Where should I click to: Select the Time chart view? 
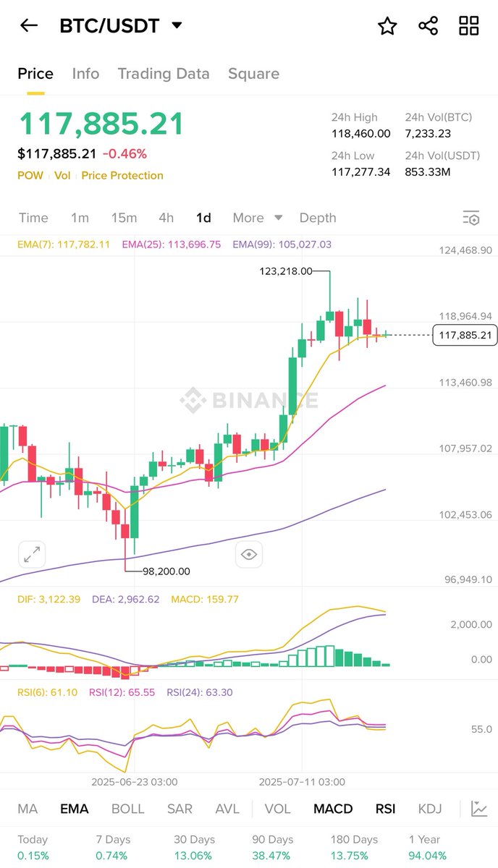[33, 218]
